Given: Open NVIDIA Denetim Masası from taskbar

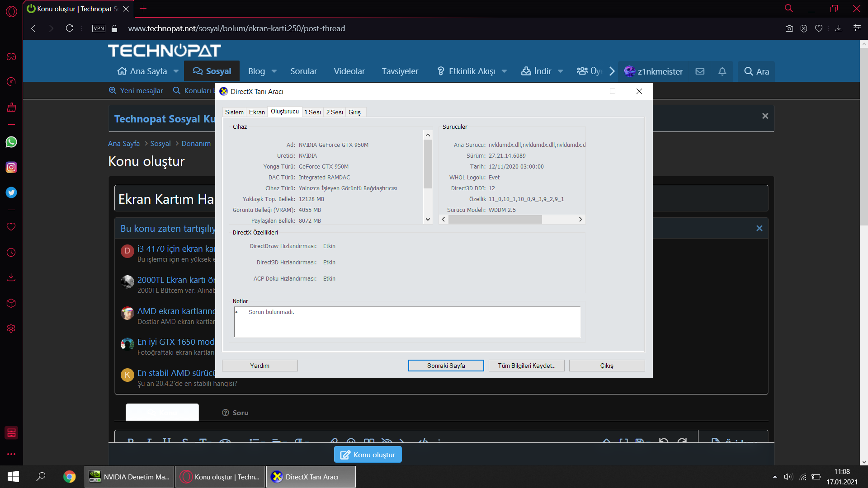Looking at the screenshot, I should (129, 477).
